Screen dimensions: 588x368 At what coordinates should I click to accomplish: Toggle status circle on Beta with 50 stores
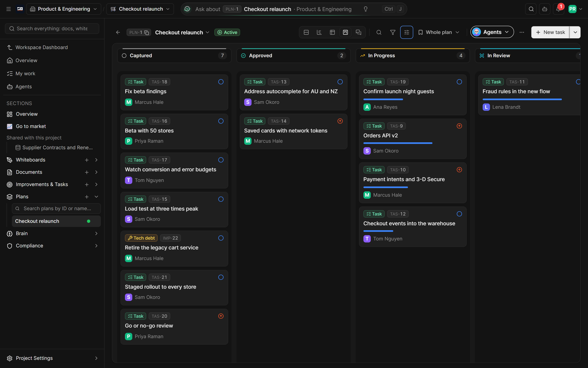(221, 121)
